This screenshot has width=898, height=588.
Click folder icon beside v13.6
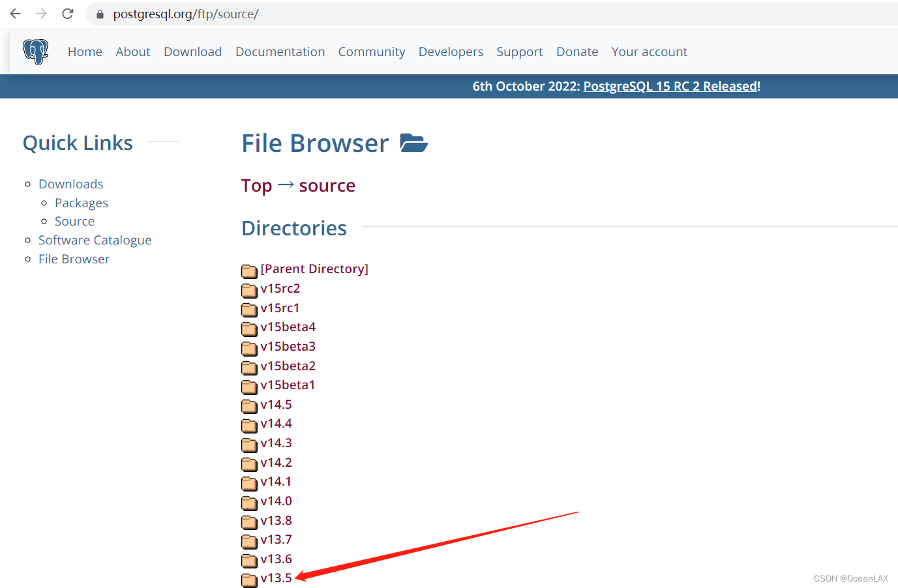click(x=249, y=561)
